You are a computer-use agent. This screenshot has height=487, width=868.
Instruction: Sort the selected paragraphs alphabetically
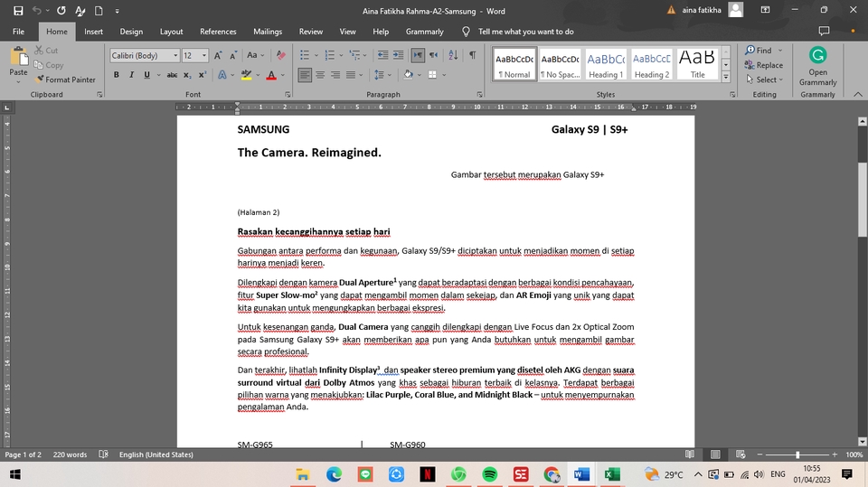coord(453,55)
